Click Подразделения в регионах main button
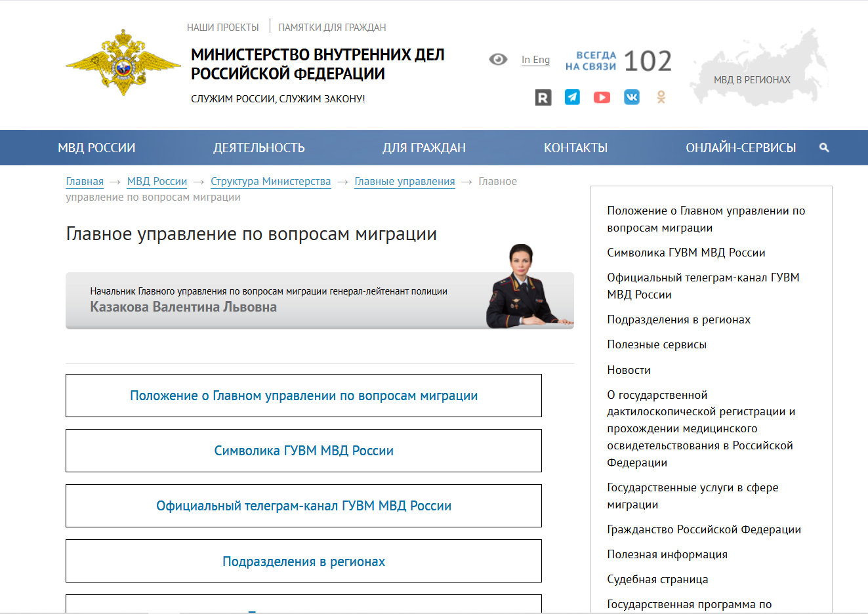The height and width of the screenshot is (614, 868). [x=304, y=562]
